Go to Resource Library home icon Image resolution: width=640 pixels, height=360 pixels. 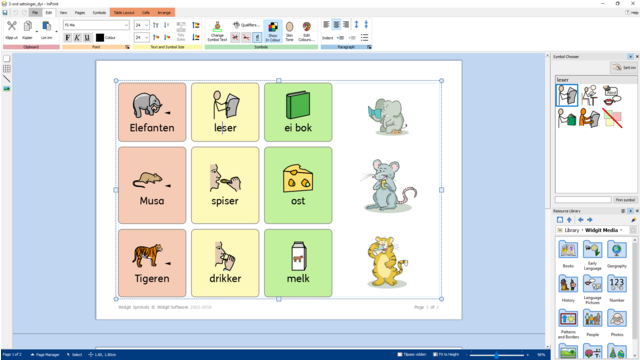click(560, 220)
